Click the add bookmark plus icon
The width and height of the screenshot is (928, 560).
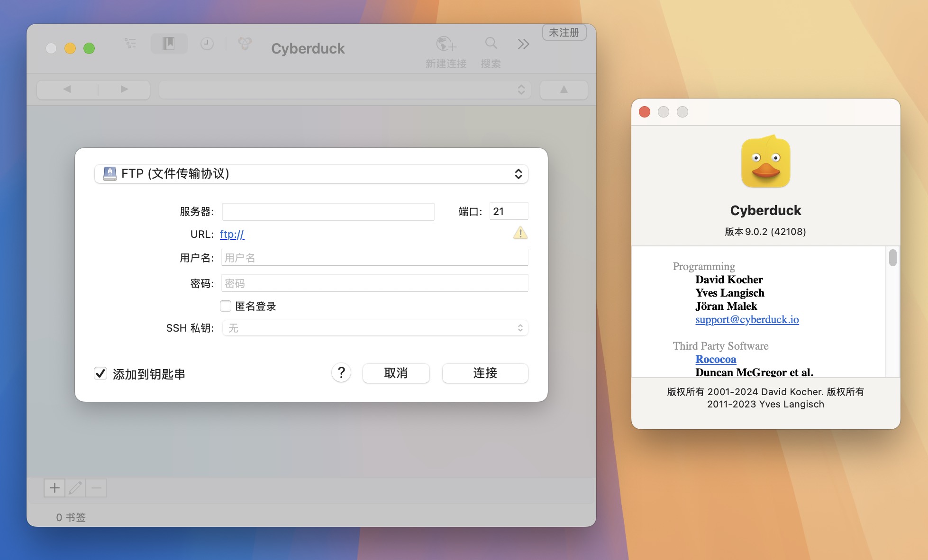(x=55, y=488)
